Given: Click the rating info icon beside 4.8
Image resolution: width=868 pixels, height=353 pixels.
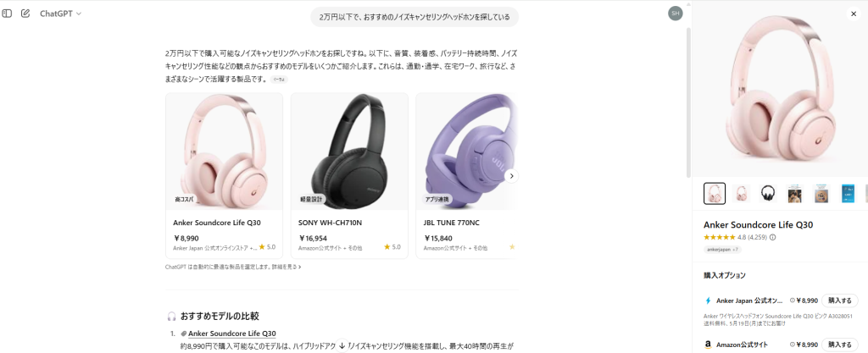Looking at the screenshot, I should tap(773, 238).
